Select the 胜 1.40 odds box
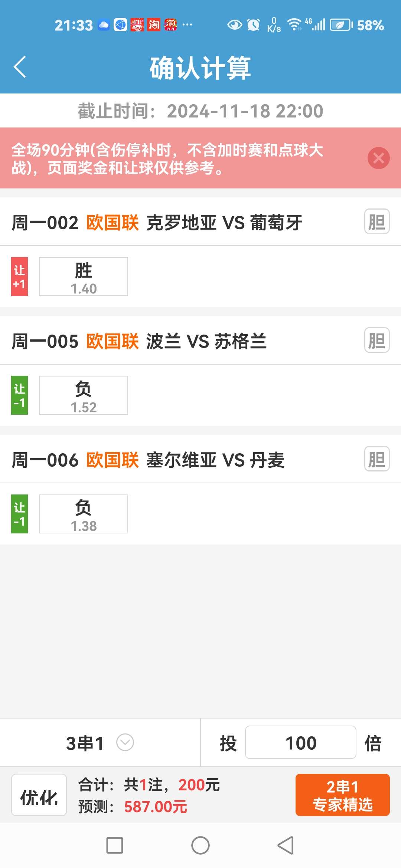401x868 pixels. click(x=84, y=277)
